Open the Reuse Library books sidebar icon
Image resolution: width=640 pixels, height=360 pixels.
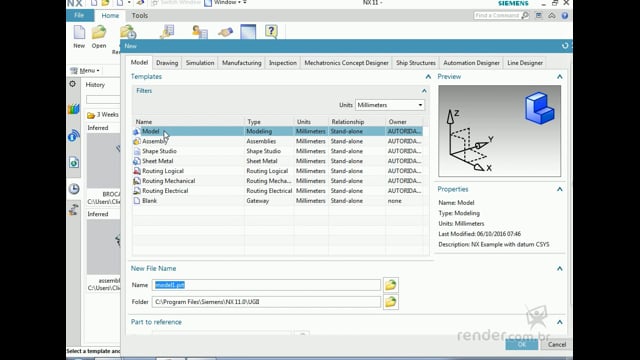pyautogui.click(x=74, y=109)
